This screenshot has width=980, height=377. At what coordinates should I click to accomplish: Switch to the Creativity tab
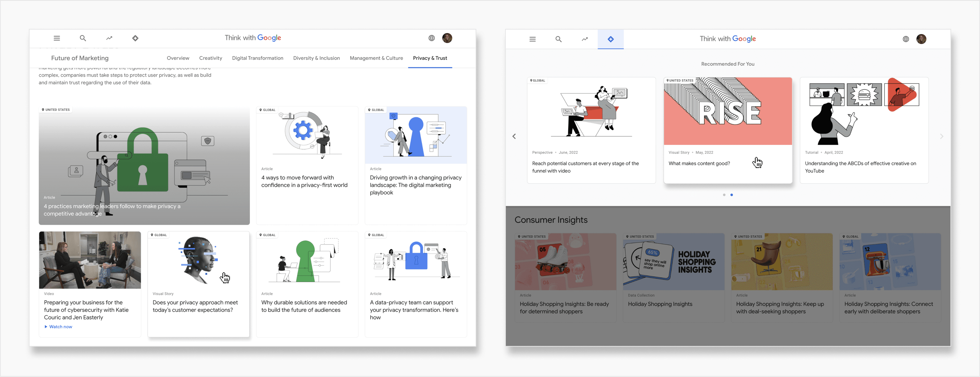[x=210, y=58]
